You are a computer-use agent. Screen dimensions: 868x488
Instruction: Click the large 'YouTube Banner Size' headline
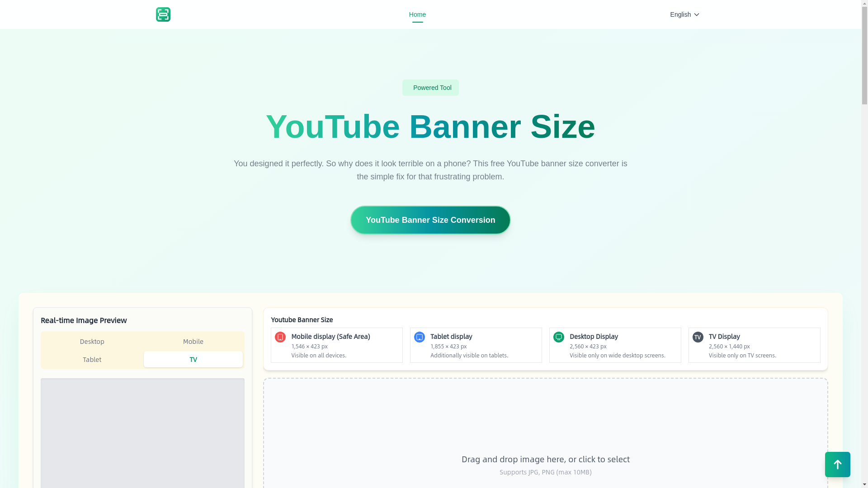430,127
